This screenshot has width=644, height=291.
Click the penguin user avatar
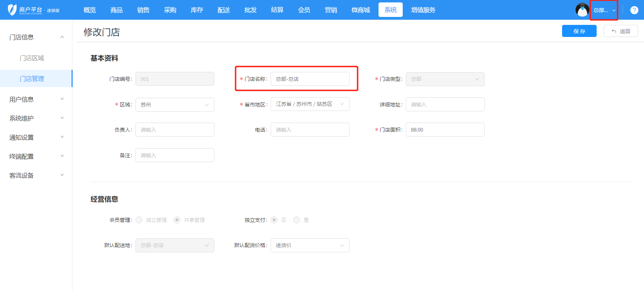(x=582, y=10)
